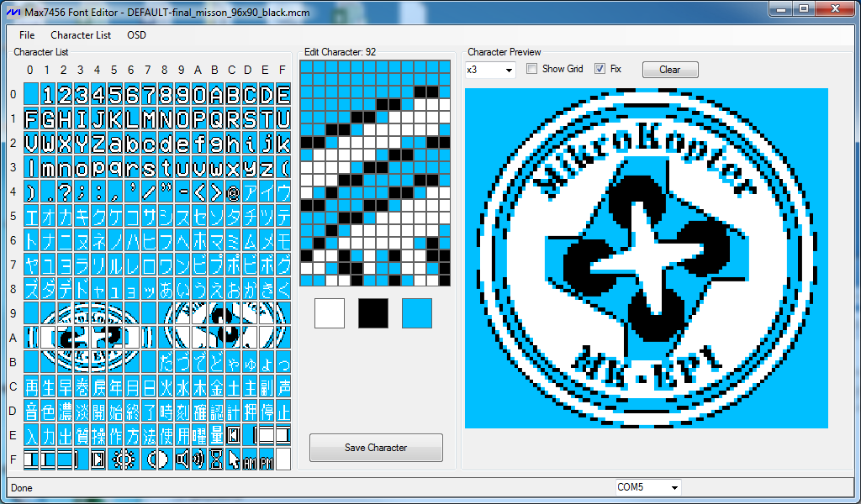Enable the Show Grid checkbox
The image size is (861, 504).
[532, 69]
